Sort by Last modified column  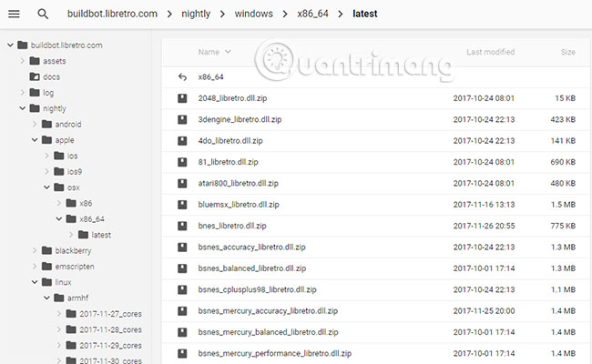tap(492, 53)
